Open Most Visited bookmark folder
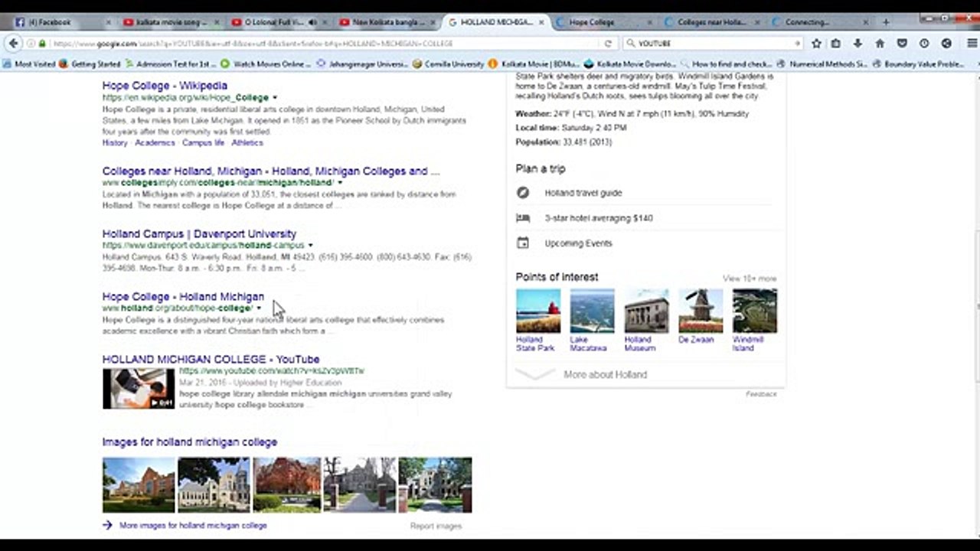Viewport: 980px width, 551px height. tap(30, 64)
